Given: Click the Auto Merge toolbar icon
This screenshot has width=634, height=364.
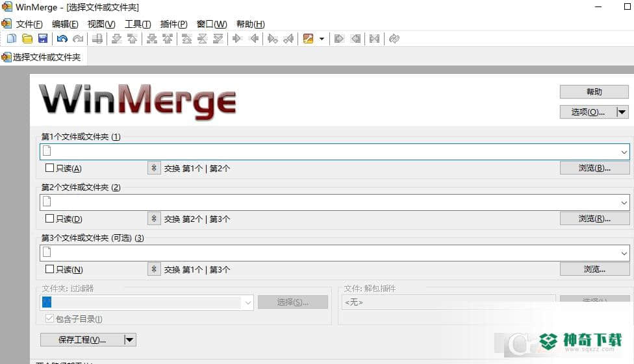Looking at the screenshot, I should coord(374,39).
